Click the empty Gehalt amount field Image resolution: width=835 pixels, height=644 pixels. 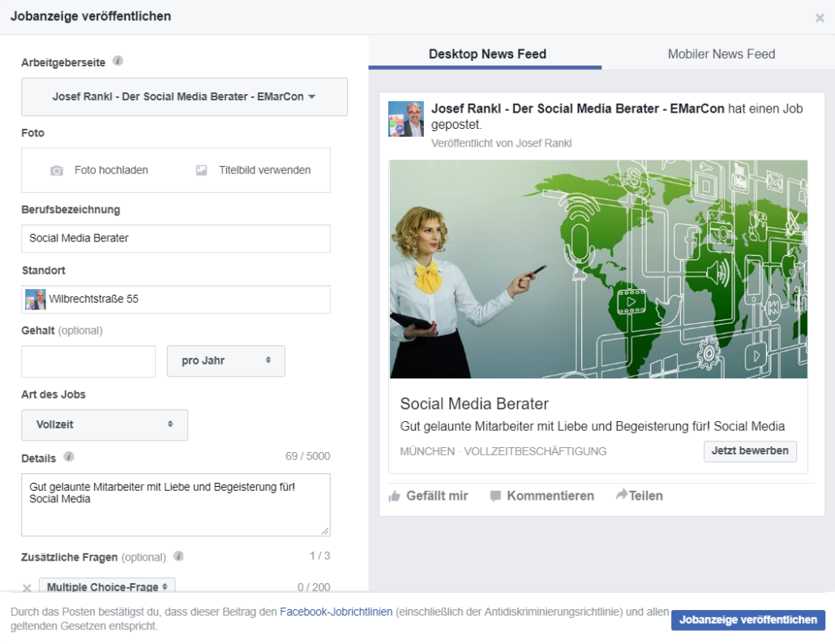88,361
